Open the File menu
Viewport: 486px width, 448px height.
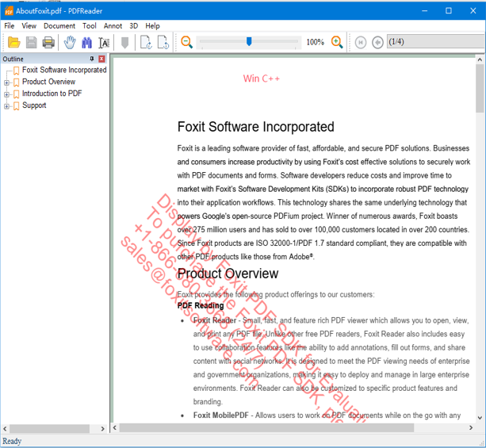[x=10, y=25]
